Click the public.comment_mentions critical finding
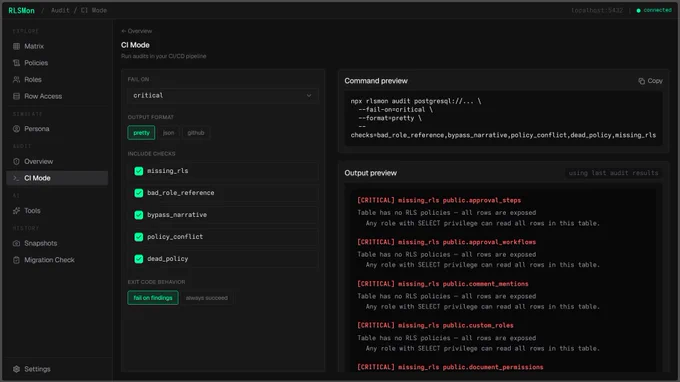The height and width of the screenshot is (382, 680). (x=443, y=284)
